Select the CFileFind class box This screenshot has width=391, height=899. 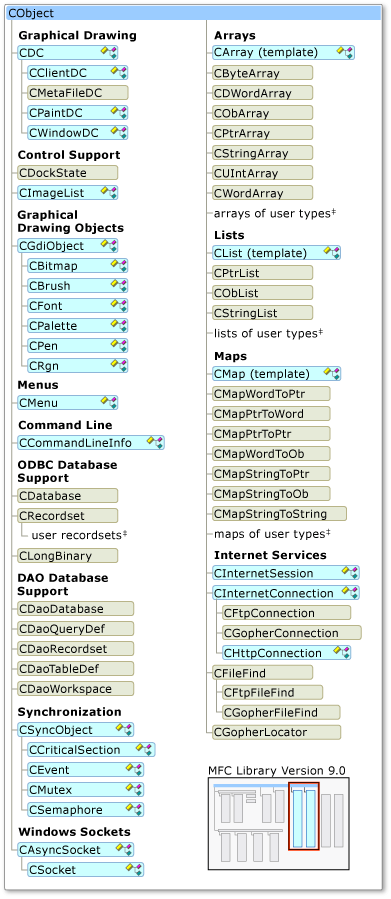point(263,673)
